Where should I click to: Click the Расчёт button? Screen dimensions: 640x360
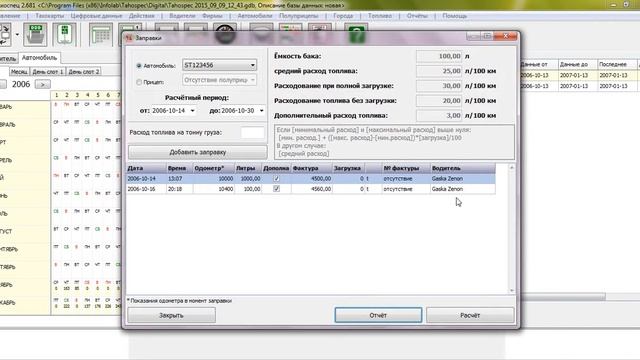pos(470,315)
